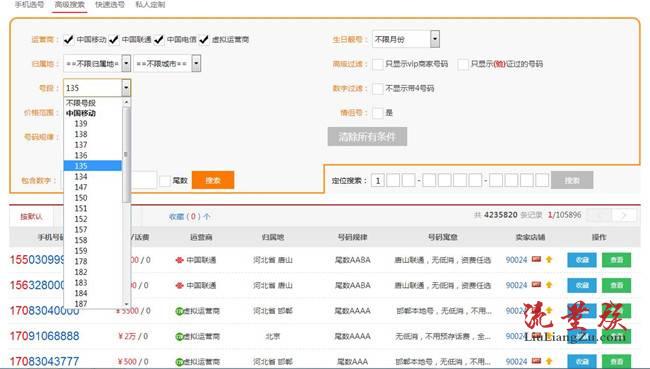Screen dimensions: 650x369
Task: Choose 139 from number-segment list
Action: [x=93, y=124]
